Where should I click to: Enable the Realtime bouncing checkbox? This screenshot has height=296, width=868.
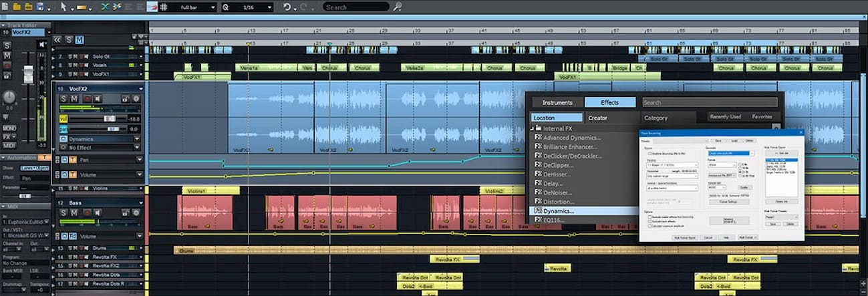tap(649, 153)
